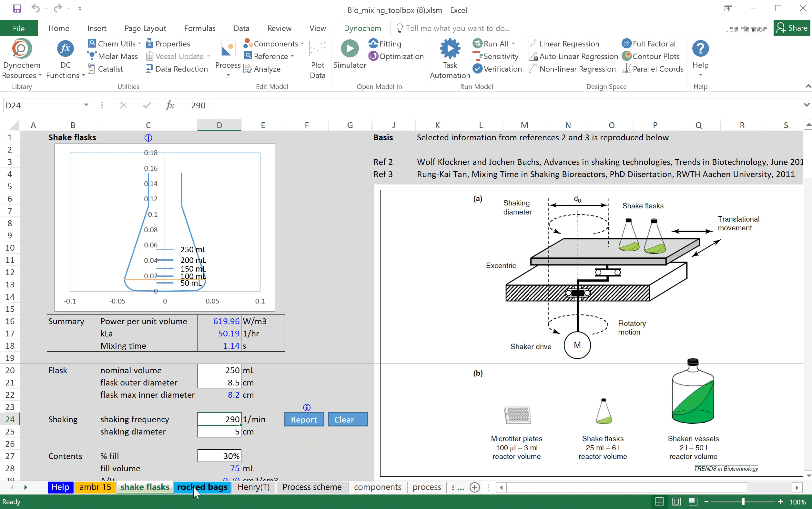Switch to Page Break Preview view
The height and width of the screenshot is (509, 812).
pyautogui.click(x=693, y=502)
